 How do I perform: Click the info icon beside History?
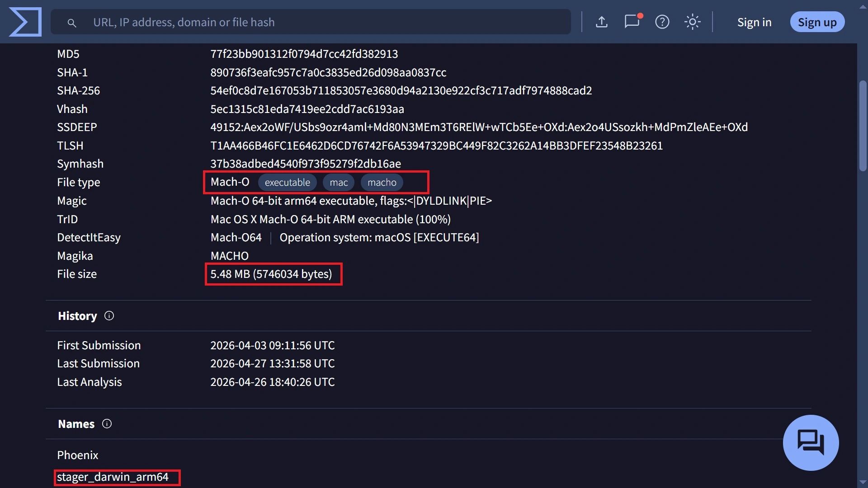pos(109,316)
